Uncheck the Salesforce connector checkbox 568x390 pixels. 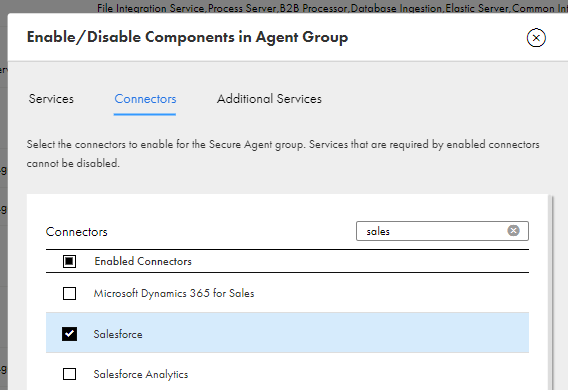(x=69, y=334)
